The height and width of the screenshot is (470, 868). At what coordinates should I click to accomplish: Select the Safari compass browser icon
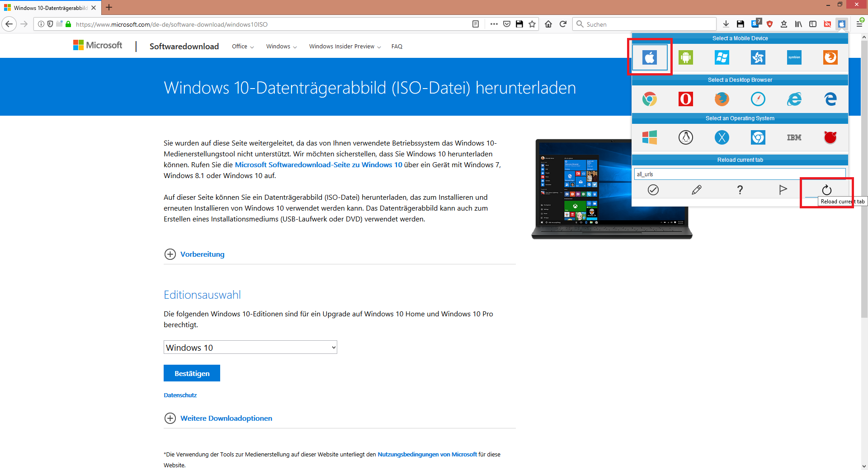[x=758, y=99]
